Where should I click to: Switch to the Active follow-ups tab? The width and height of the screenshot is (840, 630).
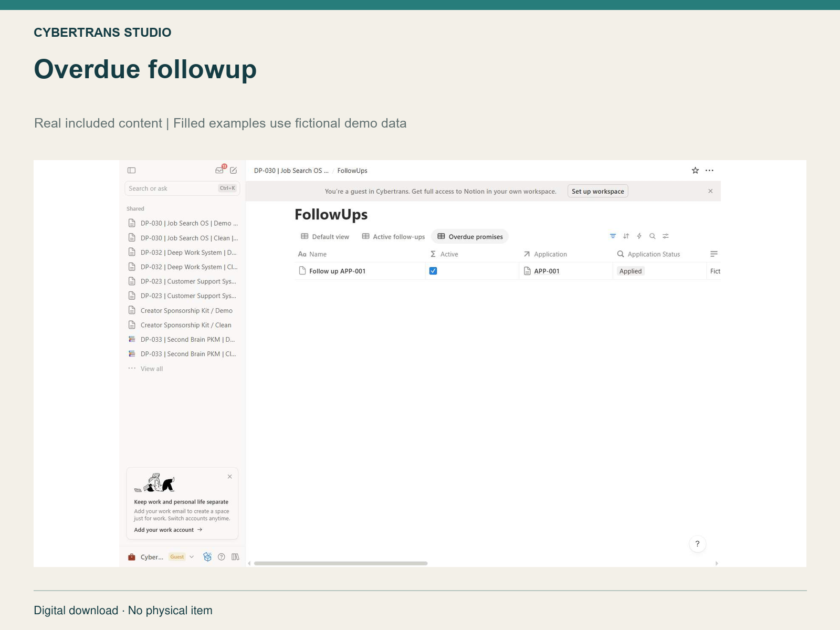(x=394, y=237)
